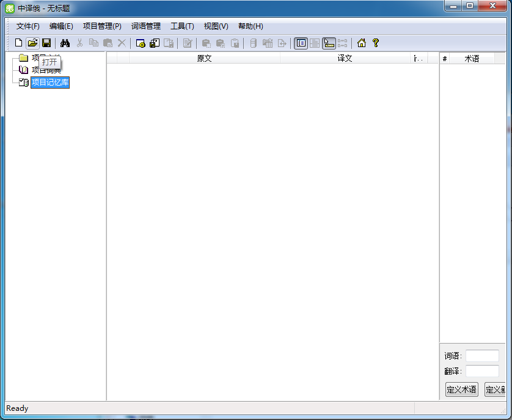
Task: Click the greyed note-with-pencil edit icon
Action: click(x=188, y=43)
